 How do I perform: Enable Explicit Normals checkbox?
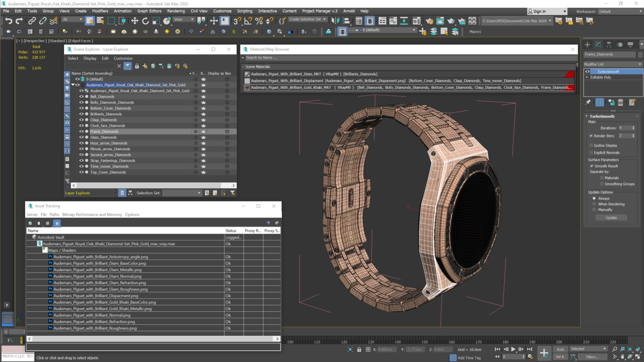pos(591,153)
